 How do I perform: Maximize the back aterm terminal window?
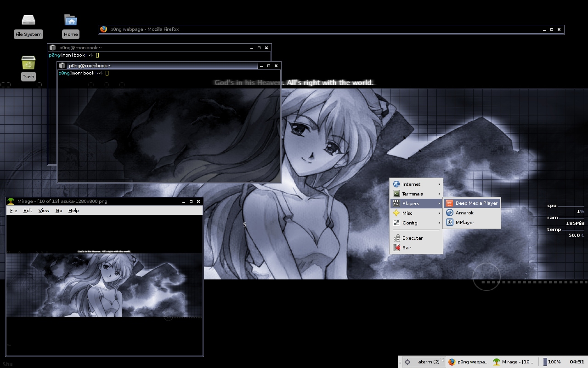(x=259, y=48)
